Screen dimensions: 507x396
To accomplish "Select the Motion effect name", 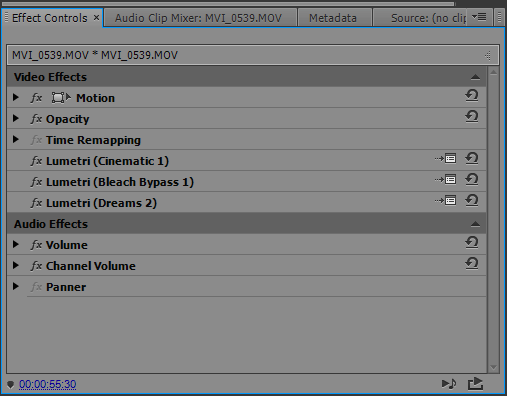I will pos(95,98).
